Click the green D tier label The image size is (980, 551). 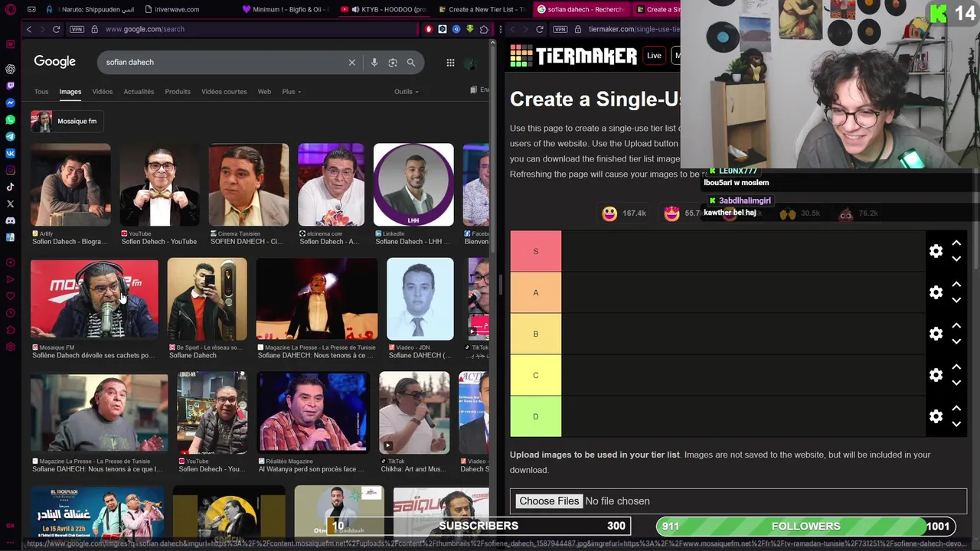[536, 416]
